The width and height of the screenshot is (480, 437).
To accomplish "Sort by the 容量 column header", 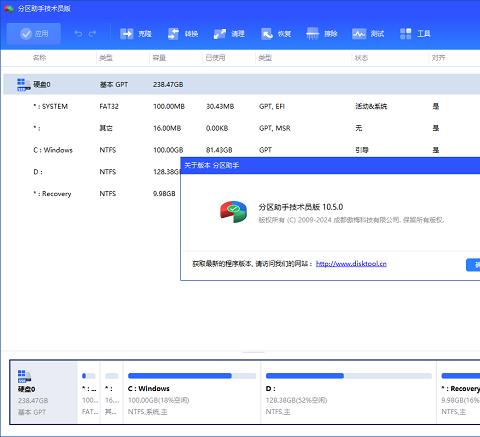I will (159, 58).
